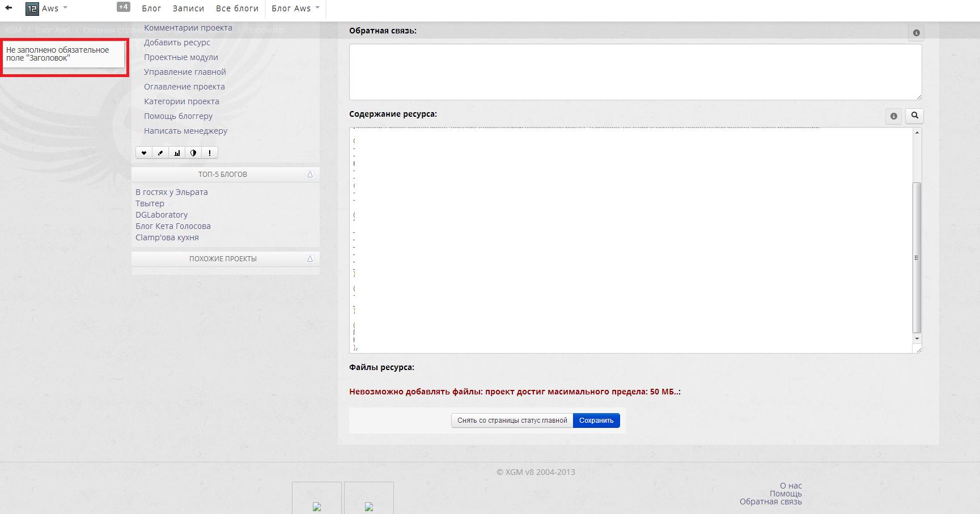Click the magnifier preview icon above the content editor
This screenshot has width=980, height=514.
pos(914,116)
